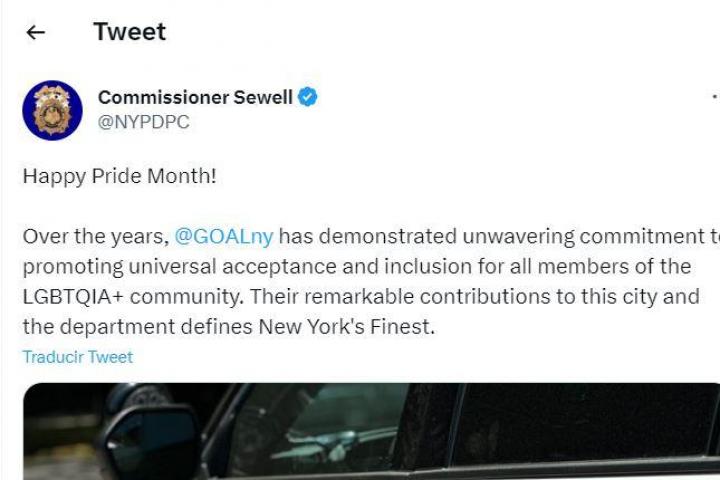This screenshot has height=480, width=720.
Task: Click the car window in the photo
Action: (330, 430)
